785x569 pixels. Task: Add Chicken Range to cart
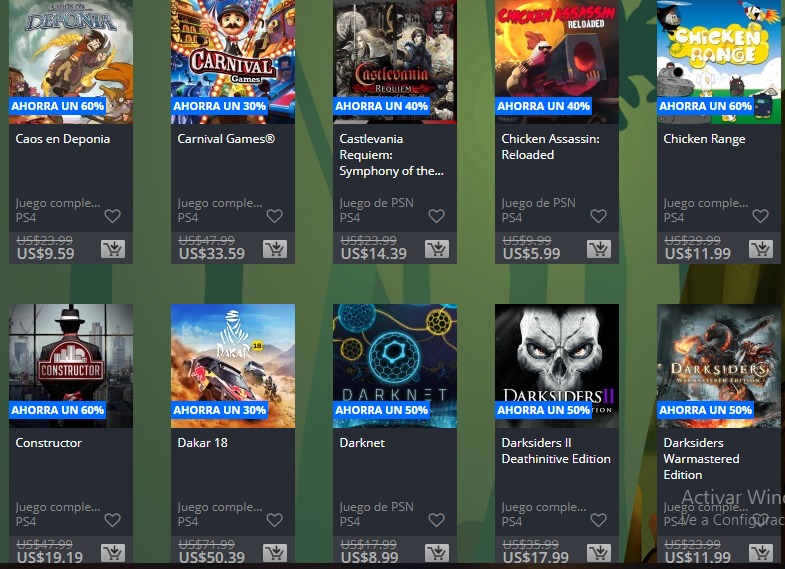coord(761,249)
